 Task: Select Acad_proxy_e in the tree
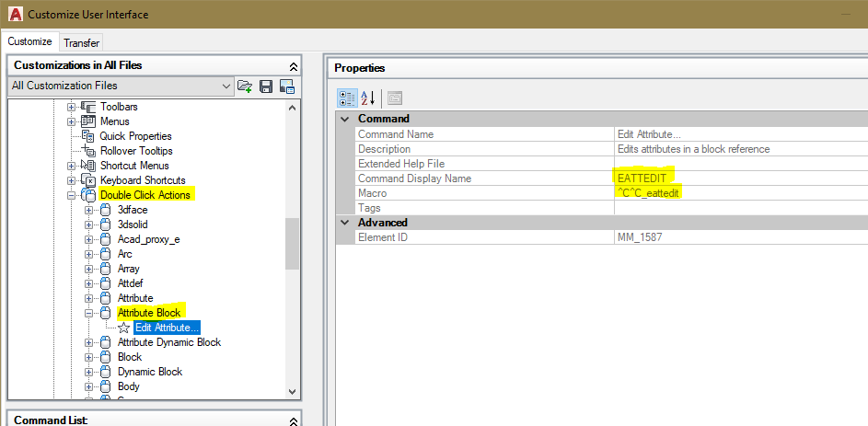coord(149,239)
